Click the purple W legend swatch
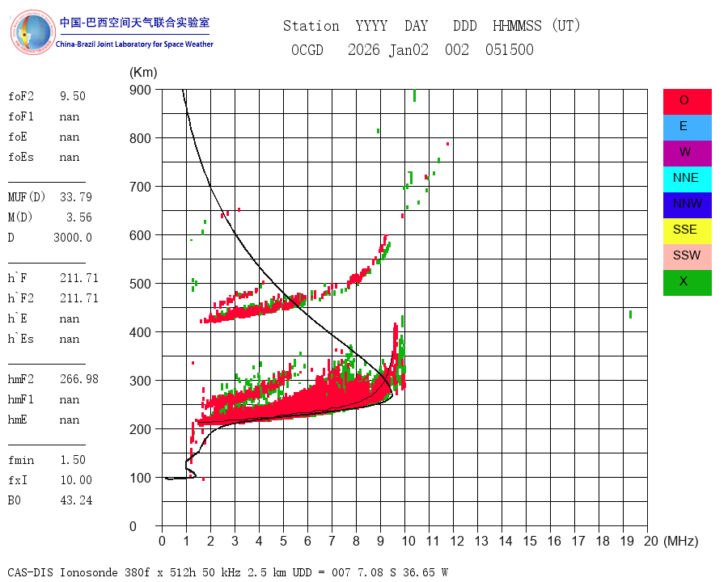Screen dimensions: 728x582 pos(687,154)
